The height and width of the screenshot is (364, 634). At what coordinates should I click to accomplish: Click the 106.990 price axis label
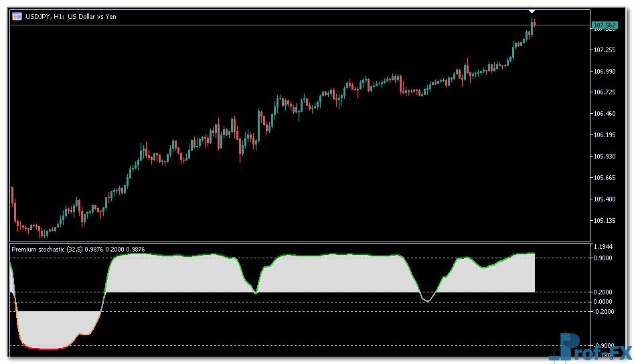[605, 72]
